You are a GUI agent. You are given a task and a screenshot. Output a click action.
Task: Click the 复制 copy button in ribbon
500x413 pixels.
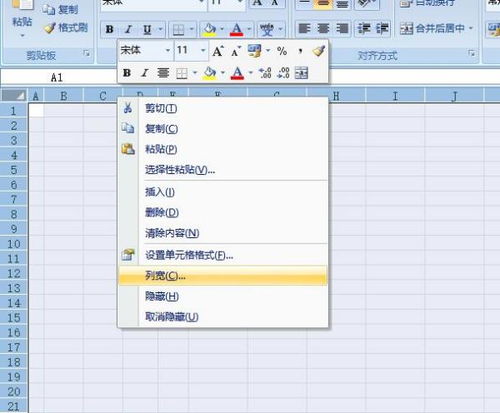(x=60, y=10)
